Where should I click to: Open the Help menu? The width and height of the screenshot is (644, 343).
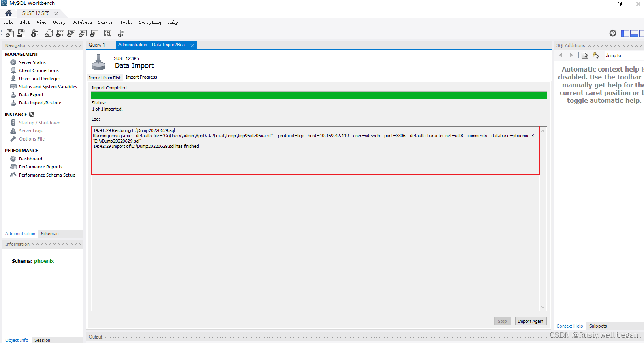click(x=173, y=23)
